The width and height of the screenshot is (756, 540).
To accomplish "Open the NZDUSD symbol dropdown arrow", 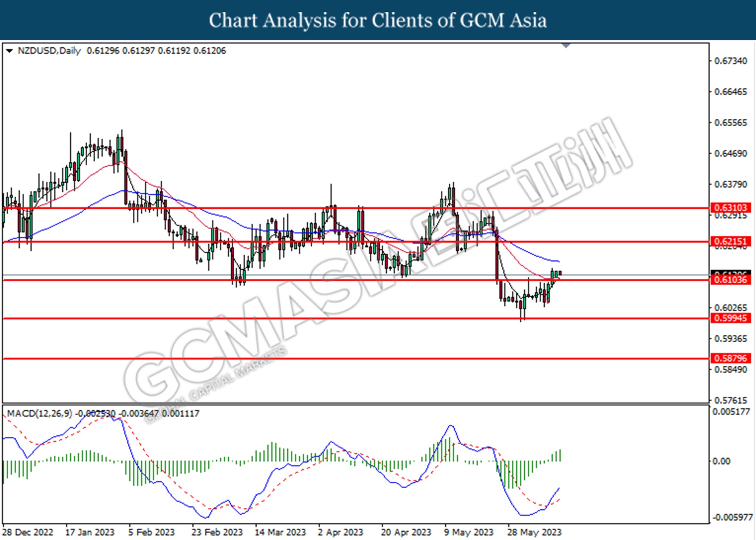I will [9, 51].
